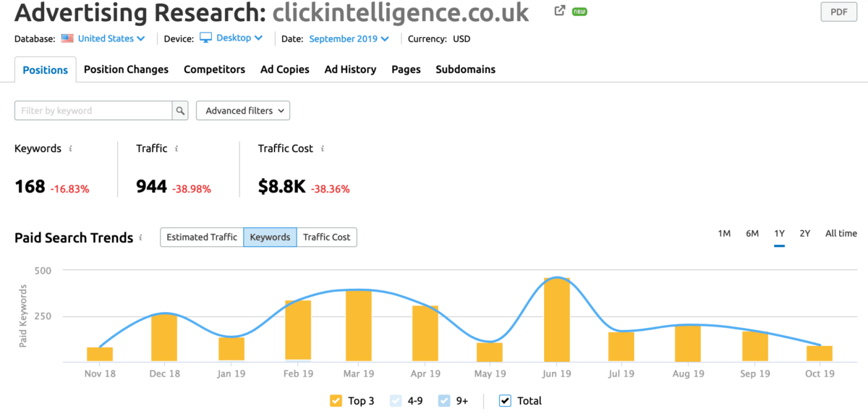Set the time range to 2Y
Viewport: 868px width, 417px height.
pyautogui.click(x=805, y=233)
